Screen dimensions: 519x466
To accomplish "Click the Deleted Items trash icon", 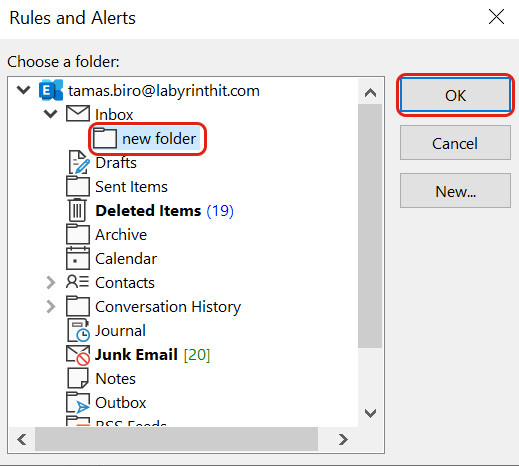I will point(77,210).
